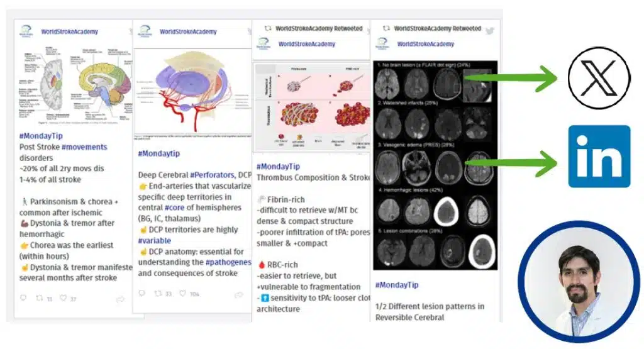
Task: Select the #variable hashtag
Action: [x=155, y=241]
